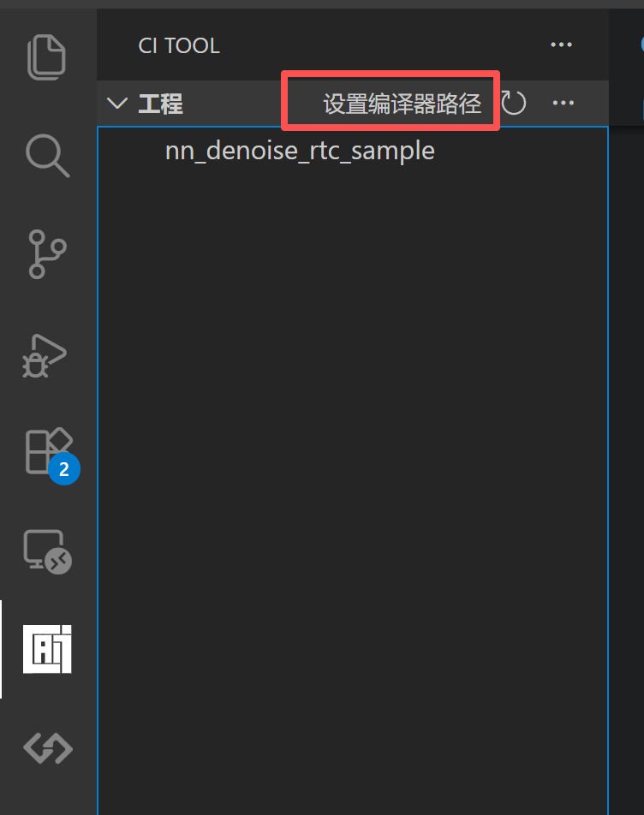644x815 pixels.
Task: Toggle the 工程 section header label
Action: (x=161, y=104)
